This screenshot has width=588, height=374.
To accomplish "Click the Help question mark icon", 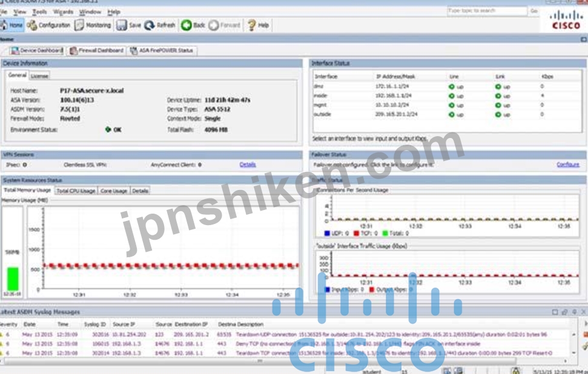I will point(251,25).
